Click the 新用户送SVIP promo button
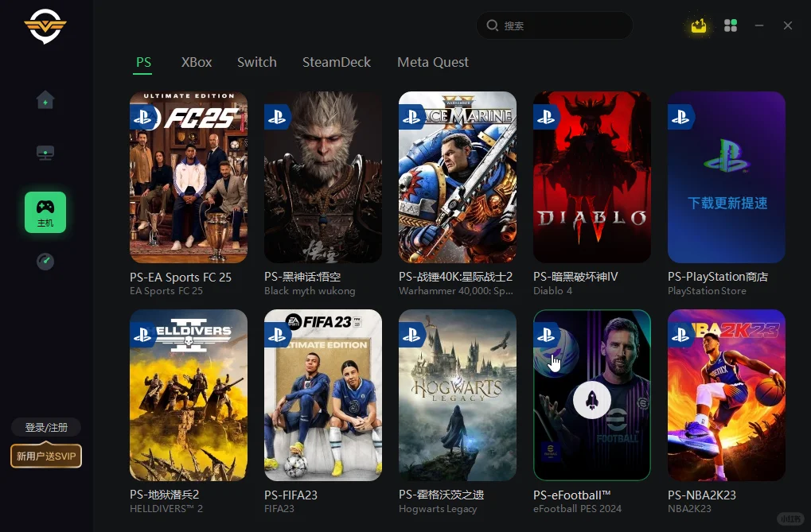Viewport: 811px width, 532px height. coord(46,456)
